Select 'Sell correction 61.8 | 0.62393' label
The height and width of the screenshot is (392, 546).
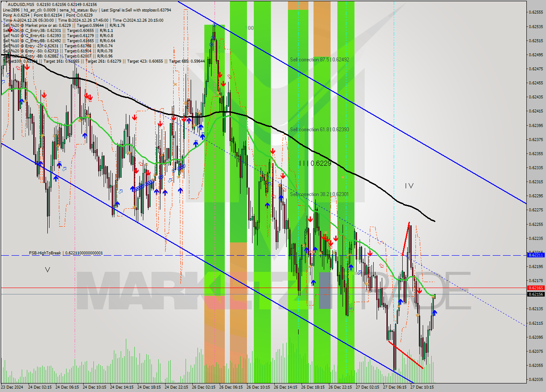(x=319, y=129)
